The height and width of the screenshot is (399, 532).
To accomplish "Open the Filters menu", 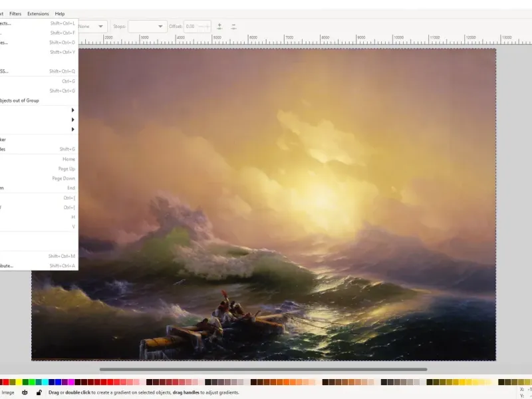I will tap(15, 14).
